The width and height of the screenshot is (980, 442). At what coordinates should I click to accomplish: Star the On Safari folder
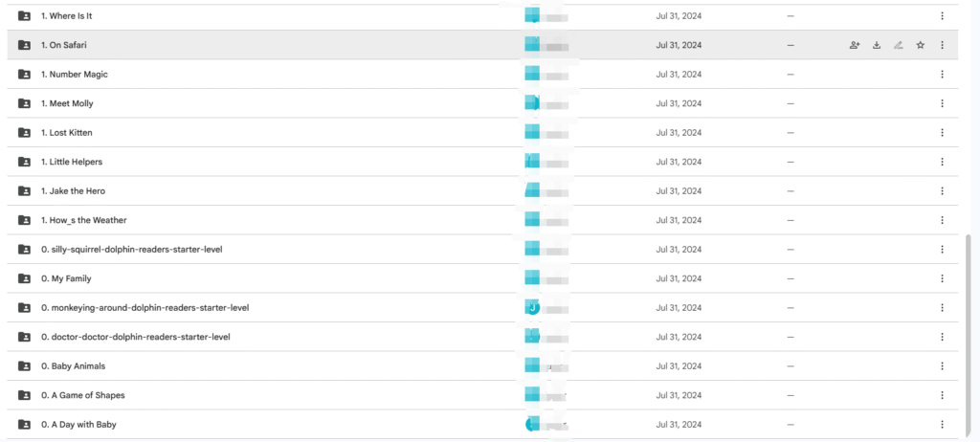pos(920,45)
